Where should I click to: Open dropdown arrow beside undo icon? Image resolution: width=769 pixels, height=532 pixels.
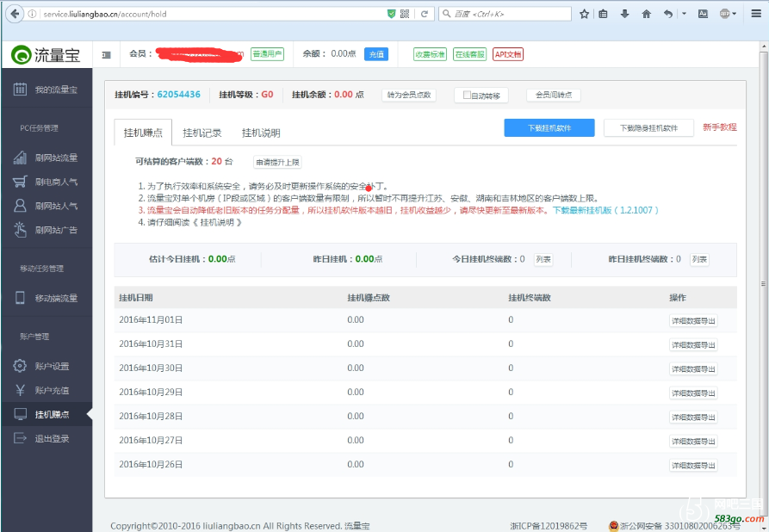click(684, 14)
